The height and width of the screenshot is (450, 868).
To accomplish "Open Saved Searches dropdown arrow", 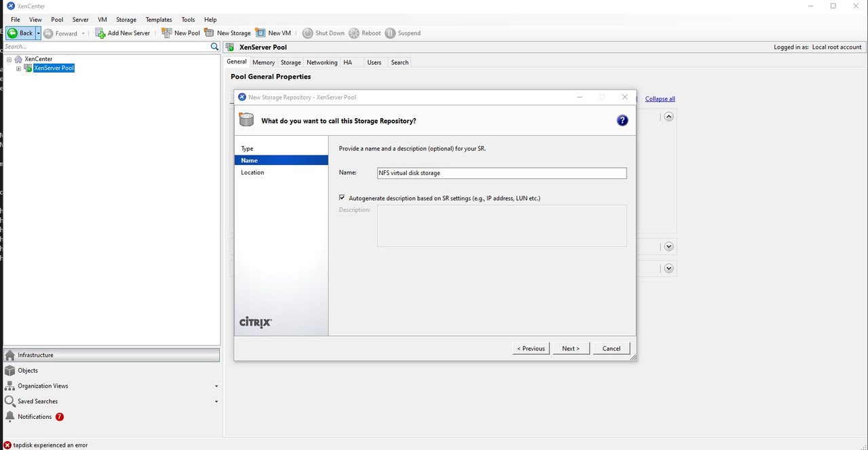I will click(x=216, y=402).
